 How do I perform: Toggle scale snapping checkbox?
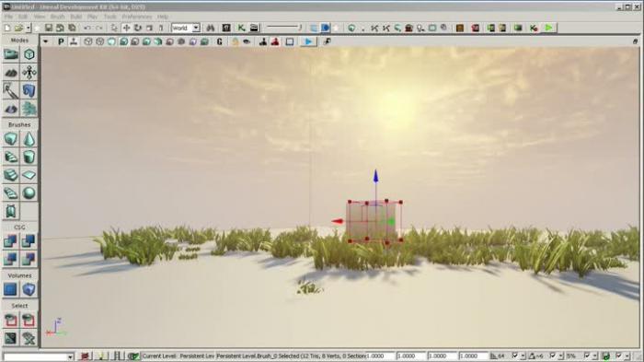tap(587, 356)
